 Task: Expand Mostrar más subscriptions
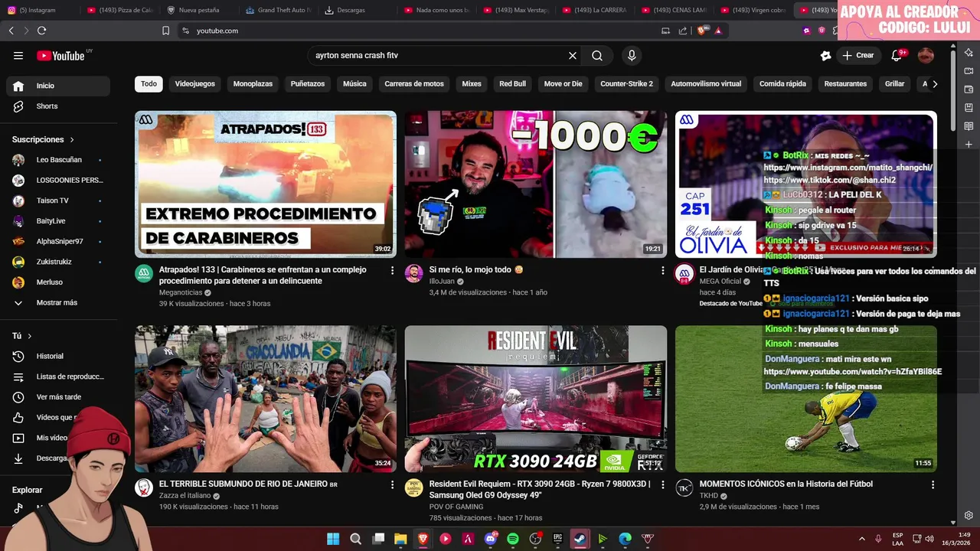(57, 302)
